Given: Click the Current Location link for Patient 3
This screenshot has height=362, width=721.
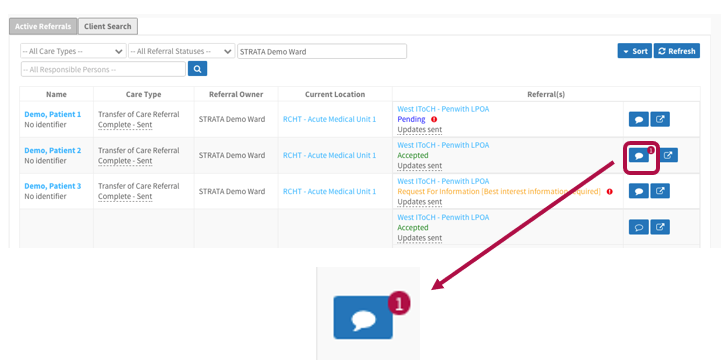Looking at the screenshot, I should tap(329, 191).
